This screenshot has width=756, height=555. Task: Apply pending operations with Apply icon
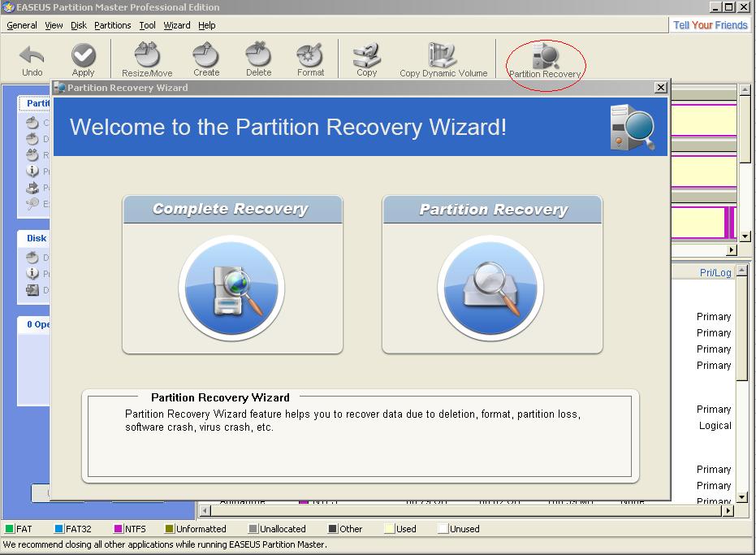point(84,55)
